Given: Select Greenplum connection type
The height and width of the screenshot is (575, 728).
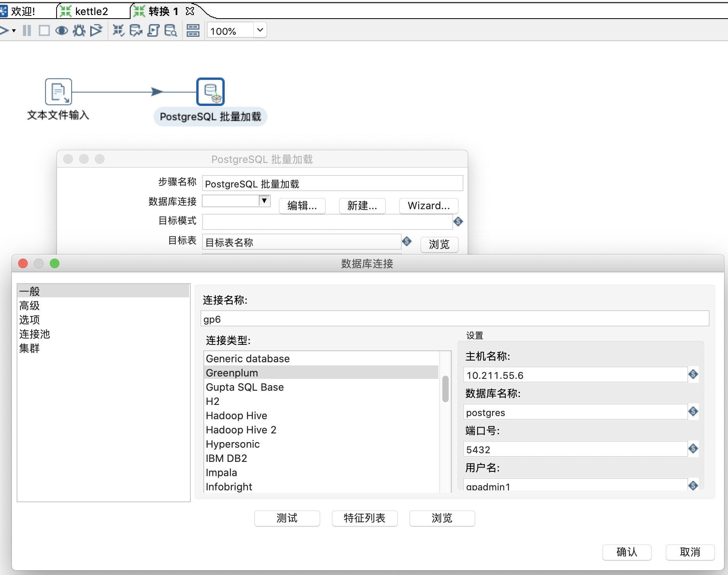Looking at the screenshot, I should (321, 373).
